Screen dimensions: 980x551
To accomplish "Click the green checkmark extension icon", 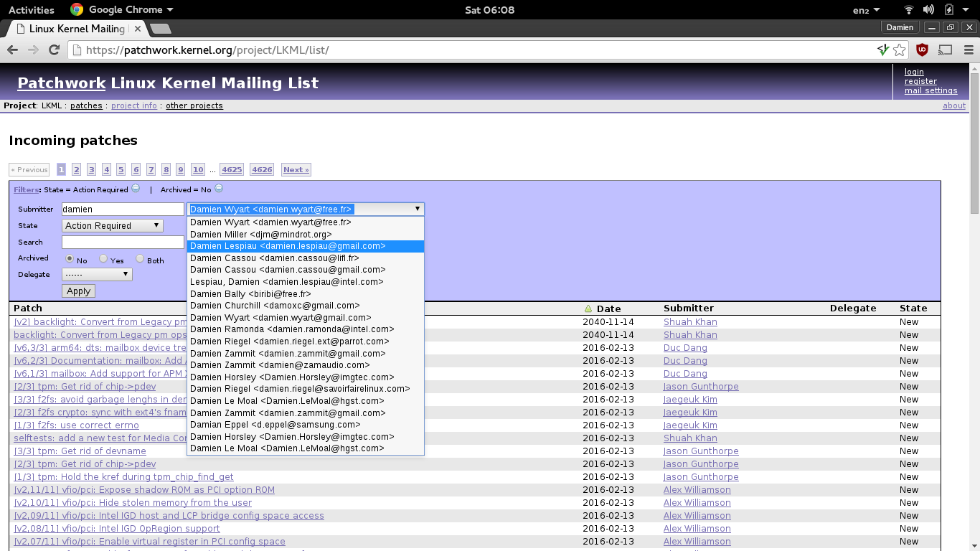I will coord(883,50).
